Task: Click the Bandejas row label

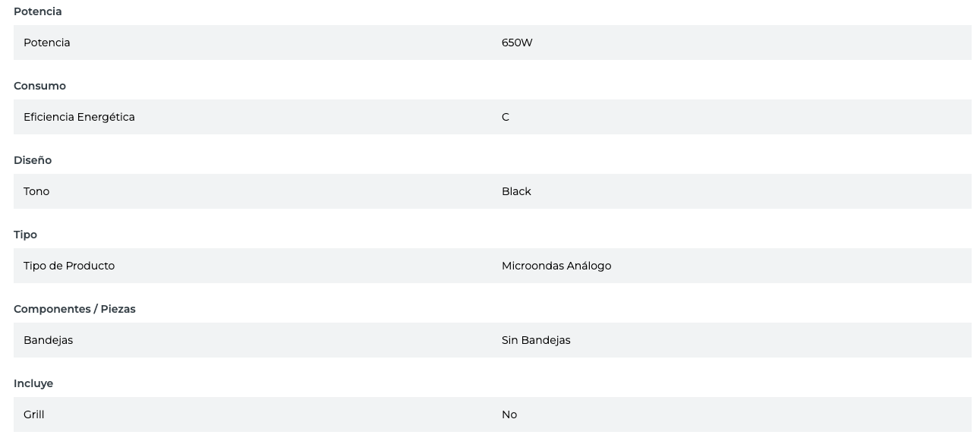Action: [49, 340]
